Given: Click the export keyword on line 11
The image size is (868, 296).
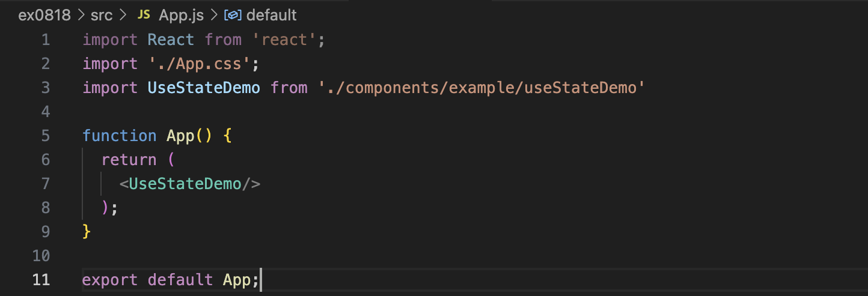Looking at the screenshot, I should coord(110,280).
